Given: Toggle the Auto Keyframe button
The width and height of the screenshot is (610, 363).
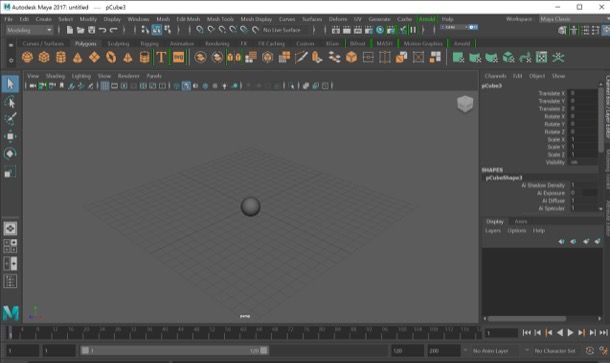Looking at the screenshot, I should (x=589, y=351).
